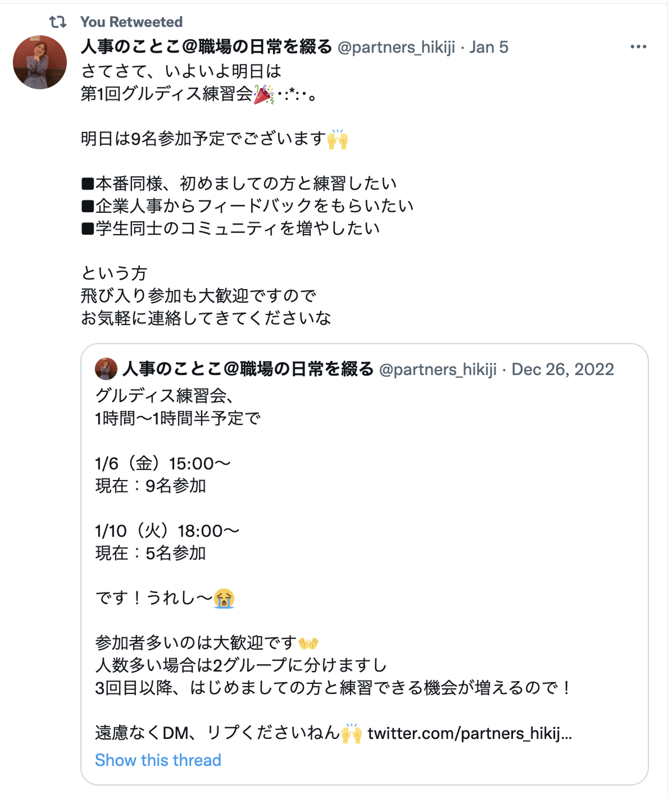Open the tweet via Jan 5 timestamp
Viewport: 672px width, 794px height.
click(489, 47)
